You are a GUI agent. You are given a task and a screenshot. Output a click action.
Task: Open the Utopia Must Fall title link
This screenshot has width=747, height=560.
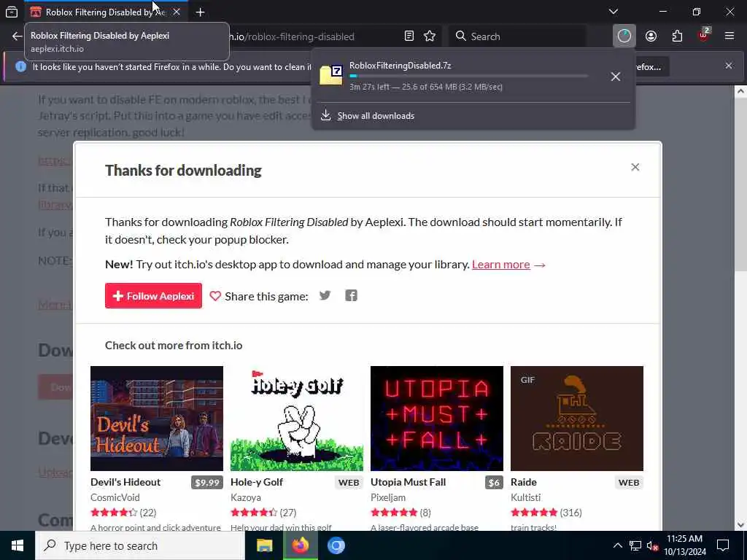pyautogui.click(x=409, y=482)
